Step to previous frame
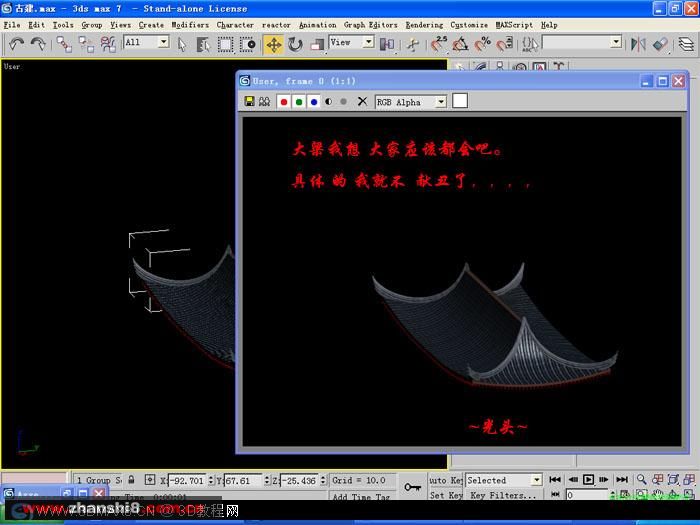This screenshot has height=525, width=700. [x=573, y=479]
